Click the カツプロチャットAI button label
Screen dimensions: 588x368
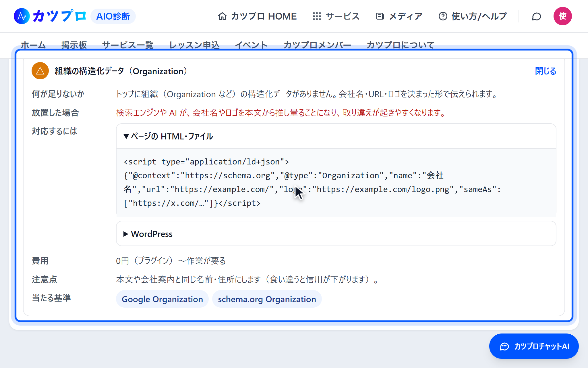point(542,346)
